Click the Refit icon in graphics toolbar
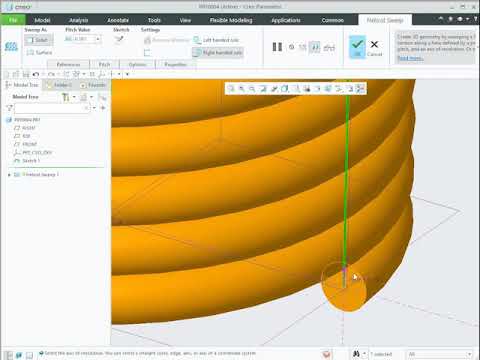The height and width of the screenshot is (360, 480). [230, 88]
